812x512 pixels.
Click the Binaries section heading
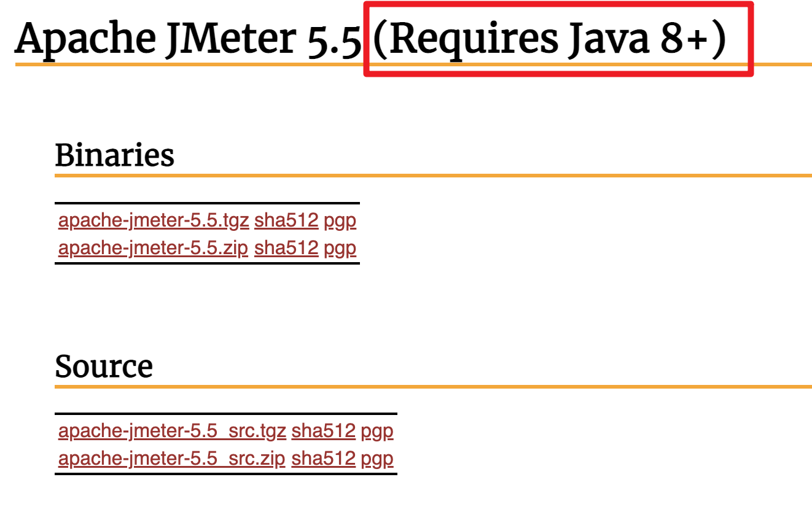(115, 155)
